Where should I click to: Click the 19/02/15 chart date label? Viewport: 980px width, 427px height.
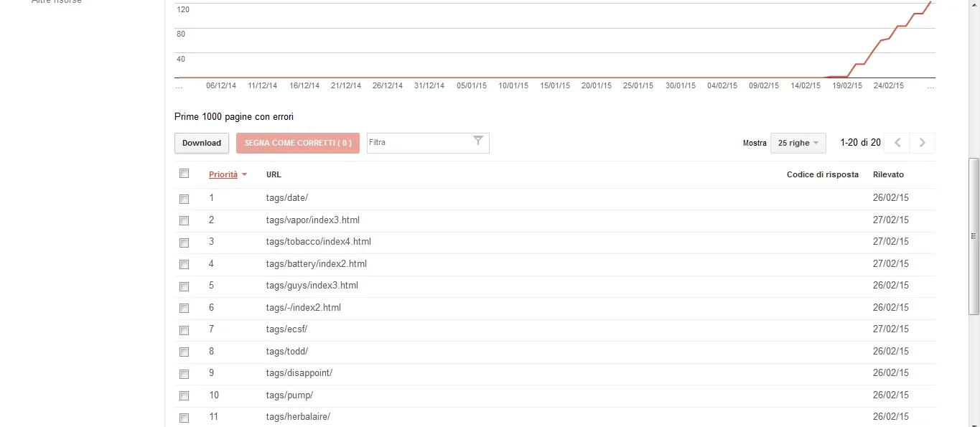pos(847,85)
